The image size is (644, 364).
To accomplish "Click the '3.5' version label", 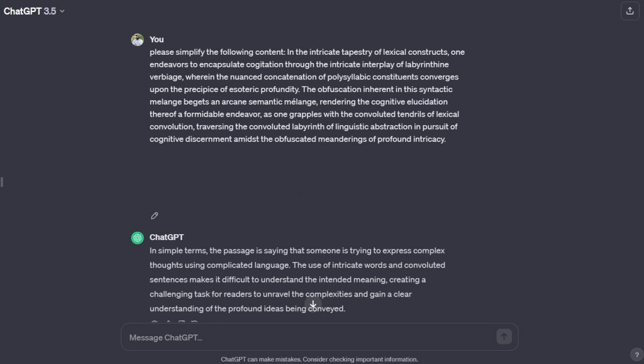I will point(49,11).
